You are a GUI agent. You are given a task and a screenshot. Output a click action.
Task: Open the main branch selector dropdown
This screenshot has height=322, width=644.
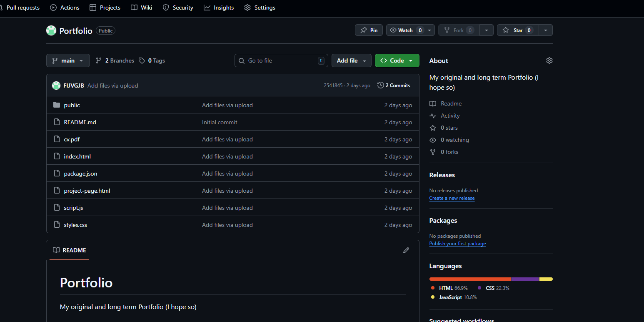tap(68, 60)
